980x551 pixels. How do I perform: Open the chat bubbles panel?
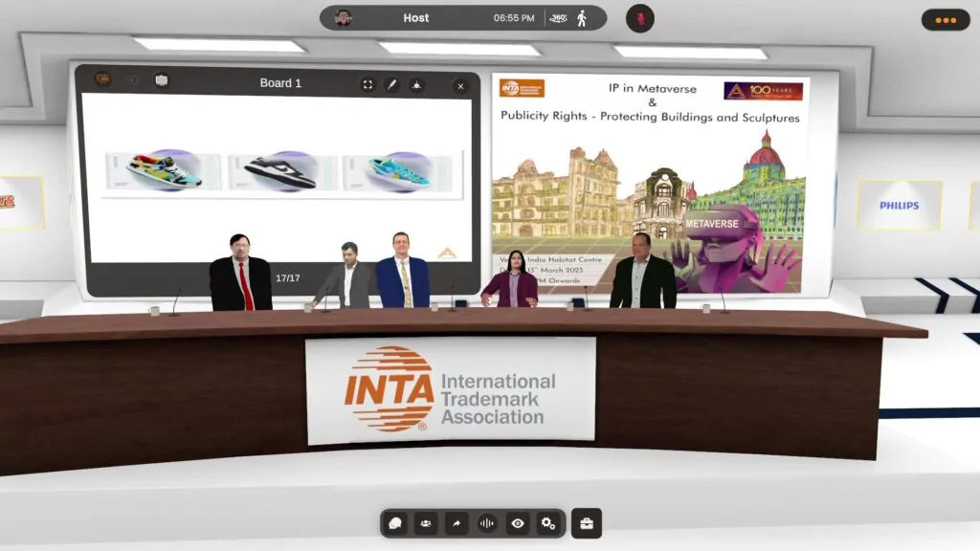click(x=395, y=523)
